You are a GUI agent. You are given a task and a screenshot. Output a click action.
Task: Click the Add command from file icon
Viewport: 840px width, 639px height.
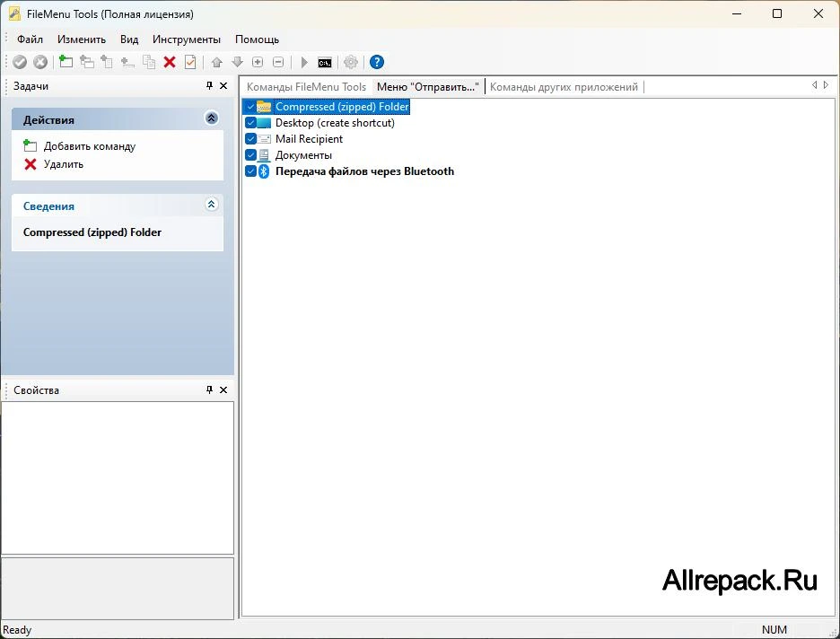click(107, 62)
